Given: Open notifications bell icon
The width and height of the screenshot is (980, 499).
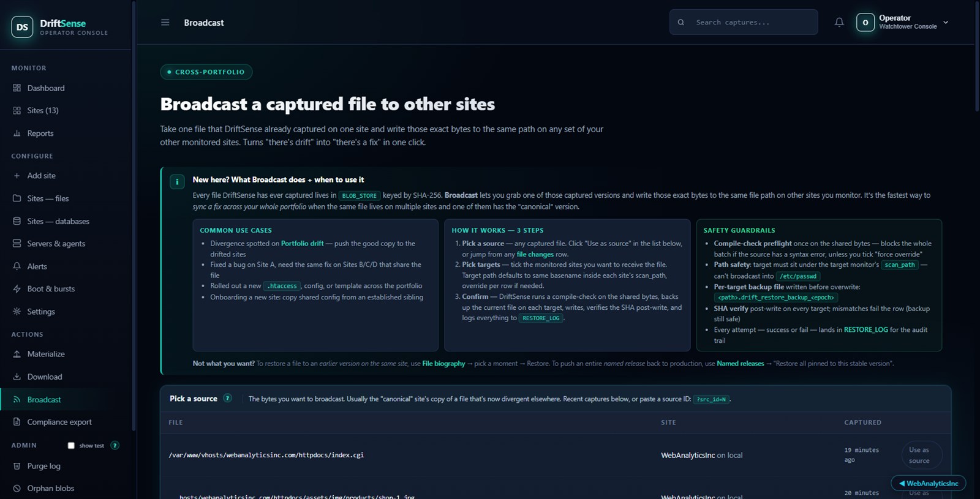Looking at the screenshot, I should [839, 23].
